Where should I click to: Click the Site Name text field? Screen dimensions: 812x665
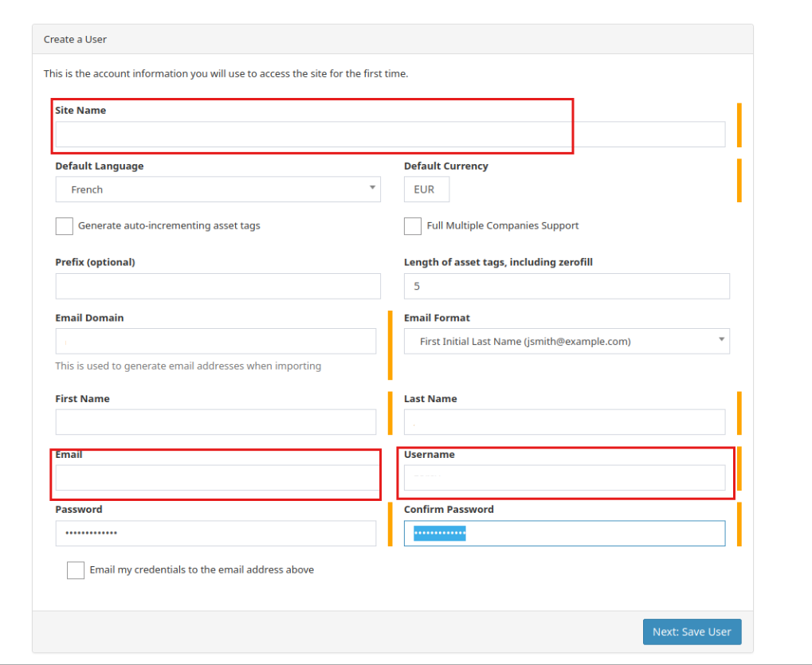[390, 135]
